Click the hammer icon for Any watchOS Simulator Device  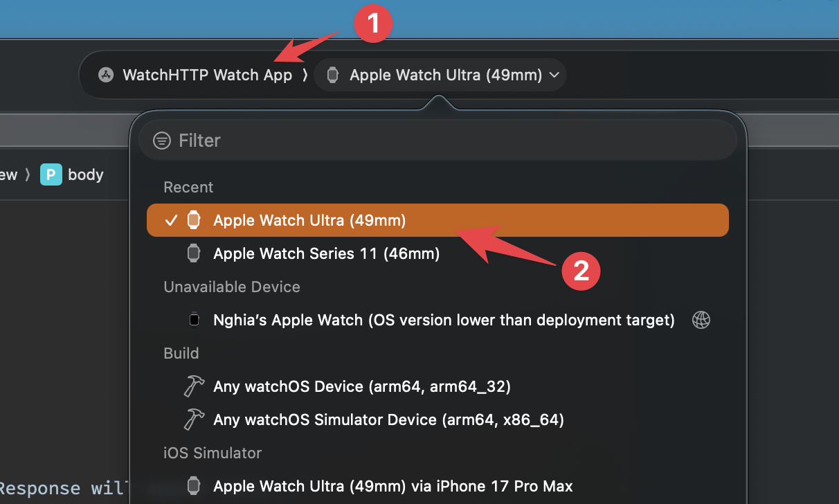point(194,420)
